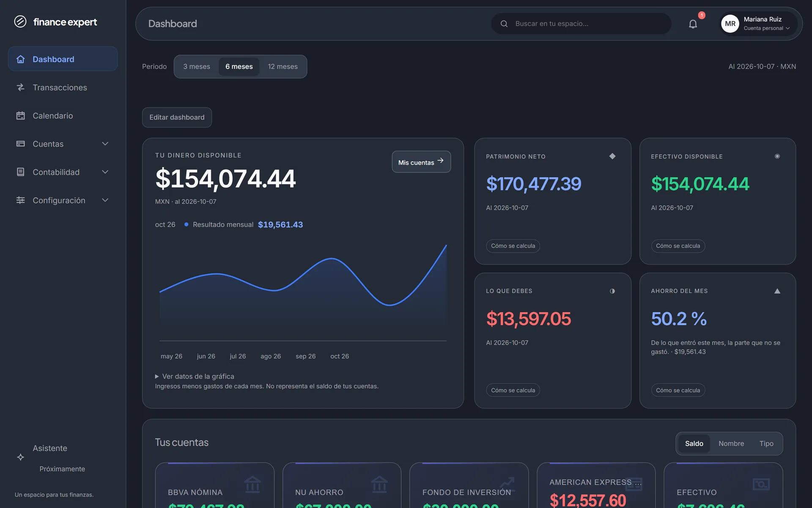Screen dimensions: 812x508
Task: Open Mis cuentas button
Action: click(x=421, y=162)
